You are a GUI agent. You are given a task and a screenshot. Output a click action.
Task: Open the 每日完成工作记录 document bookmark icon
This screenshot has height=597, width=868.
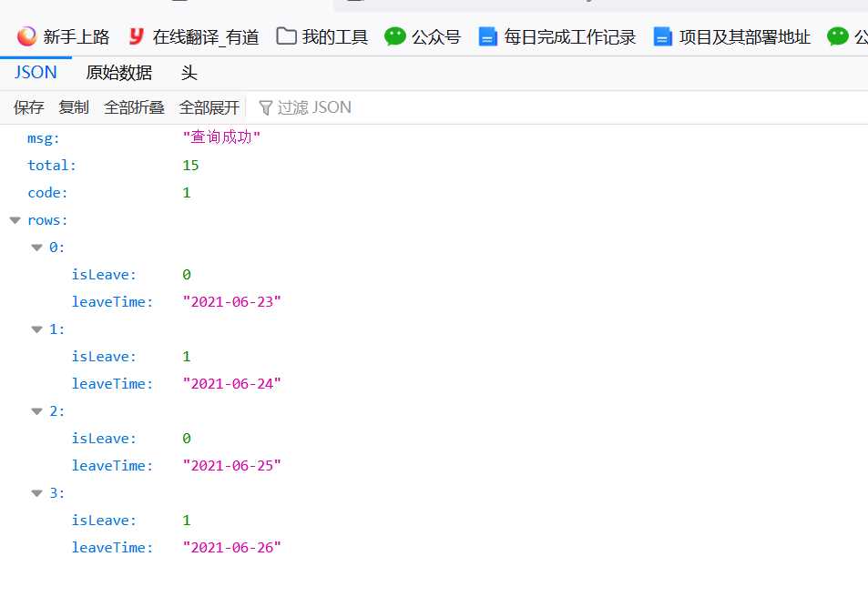click(x=487, y=36)
